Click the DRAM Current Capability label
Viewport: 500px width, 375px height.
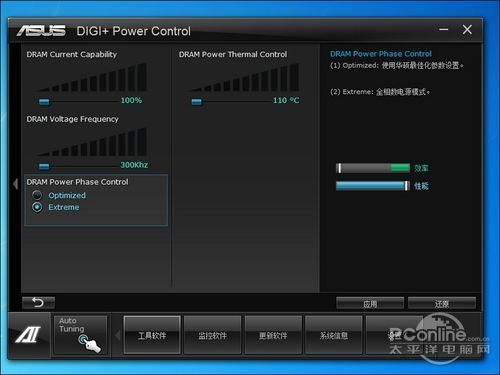72,54
